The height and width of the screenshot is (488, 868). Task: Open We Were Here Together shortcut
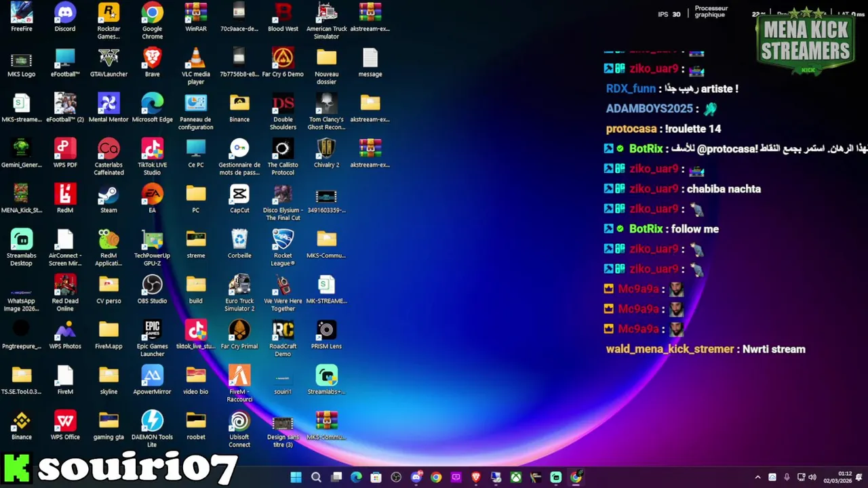tap(283, 293)
